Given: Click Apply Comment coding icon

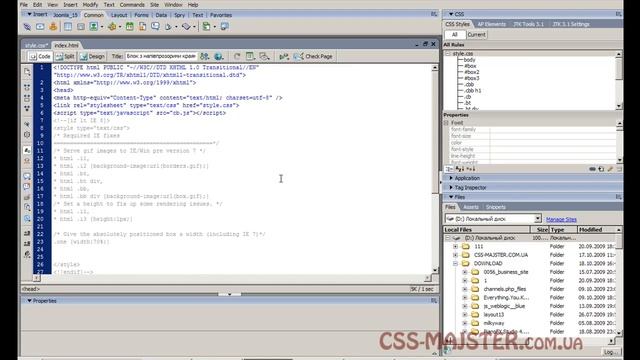Looking at the screenshot, I should 27,176.
